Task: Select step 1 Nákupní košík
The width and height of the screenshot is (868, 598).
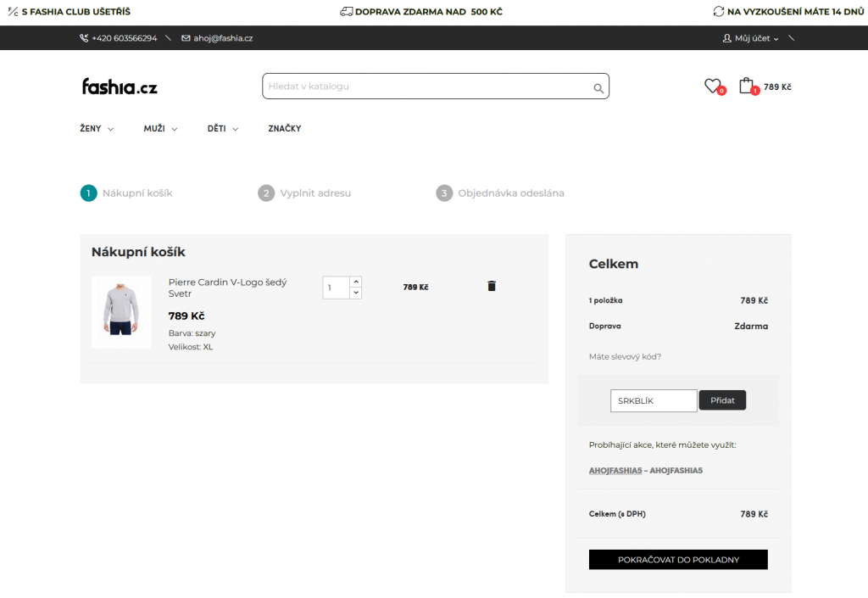Action: click(126, 193)
